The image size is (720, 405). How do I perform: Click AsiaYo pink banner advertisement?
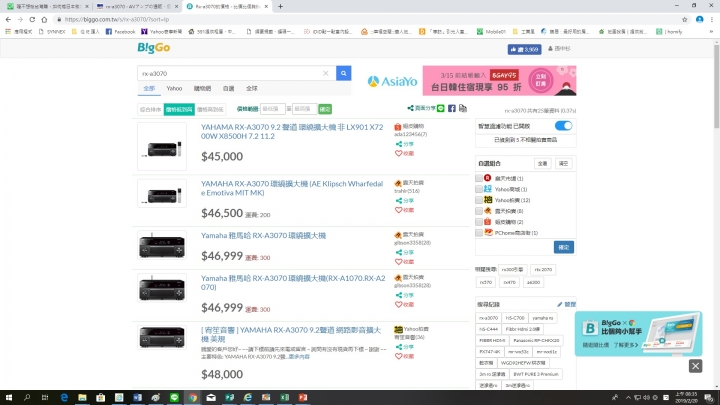point(499,81)
